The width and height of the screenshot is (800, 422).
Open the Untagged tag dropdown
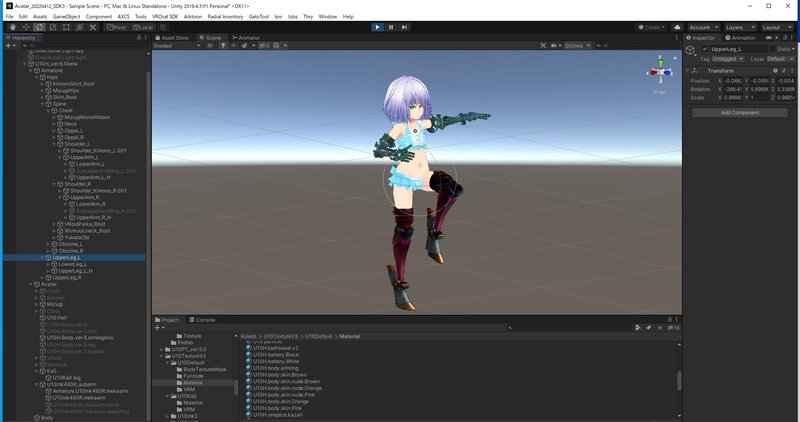tap(728, 59)
